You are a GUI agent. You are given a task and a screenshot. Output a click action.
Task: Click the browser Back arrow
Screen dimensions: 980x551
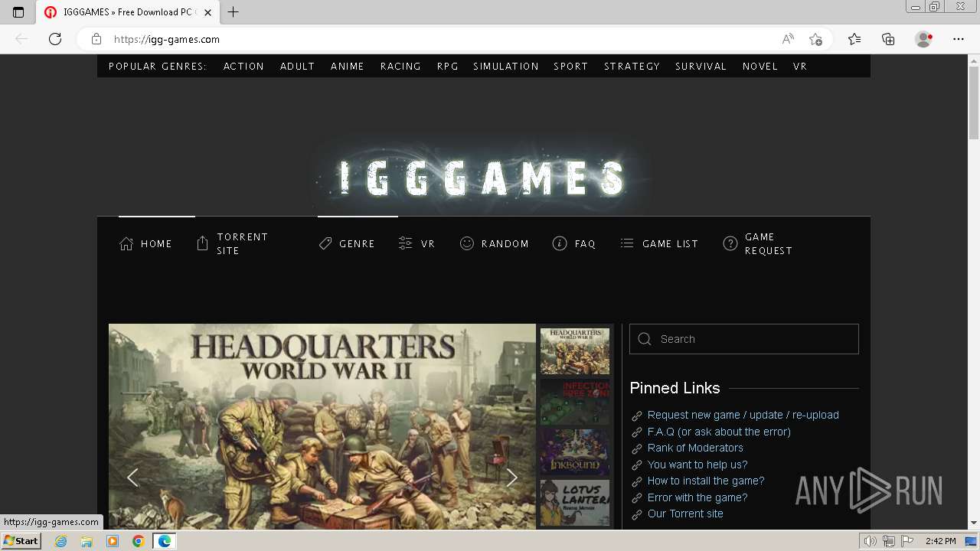21,39
